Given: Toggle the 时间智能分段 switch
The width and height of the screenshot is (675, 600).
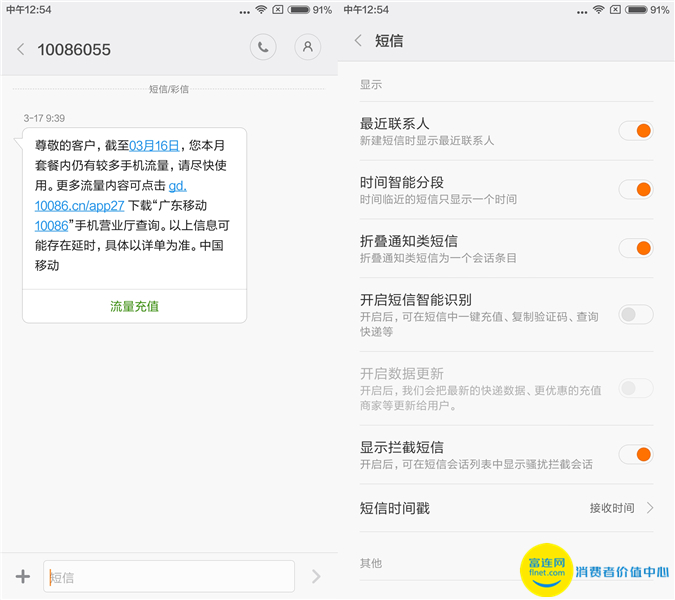Looking at the screenshot, I should [x=636, y=189].
